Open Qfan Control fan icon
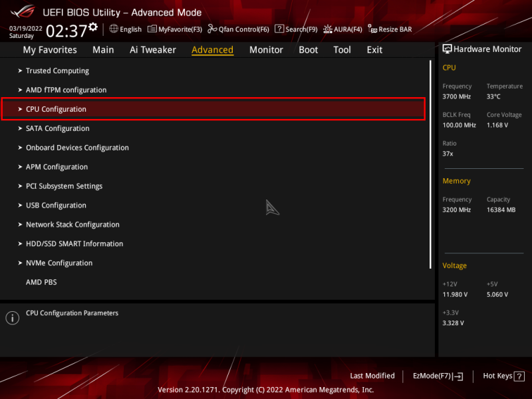The width and height of the screenshot is (532, 399). tap(211, 29)
